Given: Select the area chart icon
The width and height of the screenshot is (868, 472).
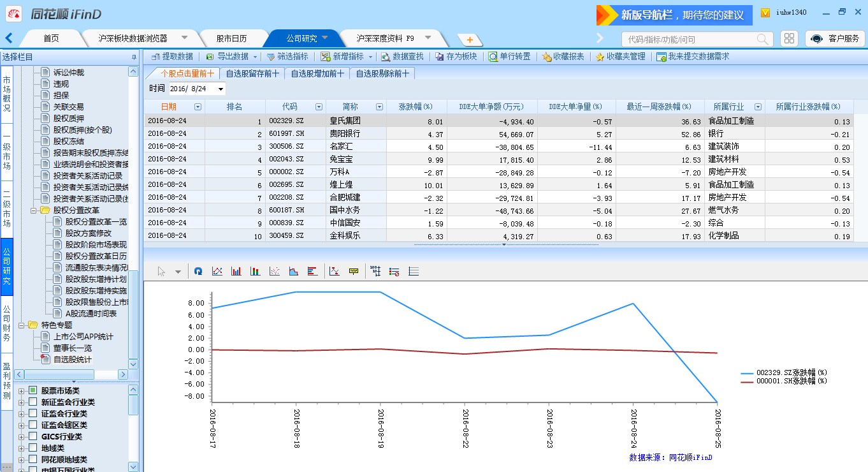Looking at the screenshot, I should point(293,271).
